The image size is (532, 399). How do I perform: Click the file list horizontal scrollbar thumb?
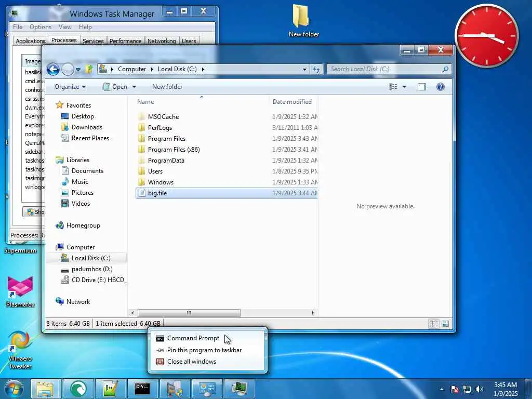click(x=189, y=313)
